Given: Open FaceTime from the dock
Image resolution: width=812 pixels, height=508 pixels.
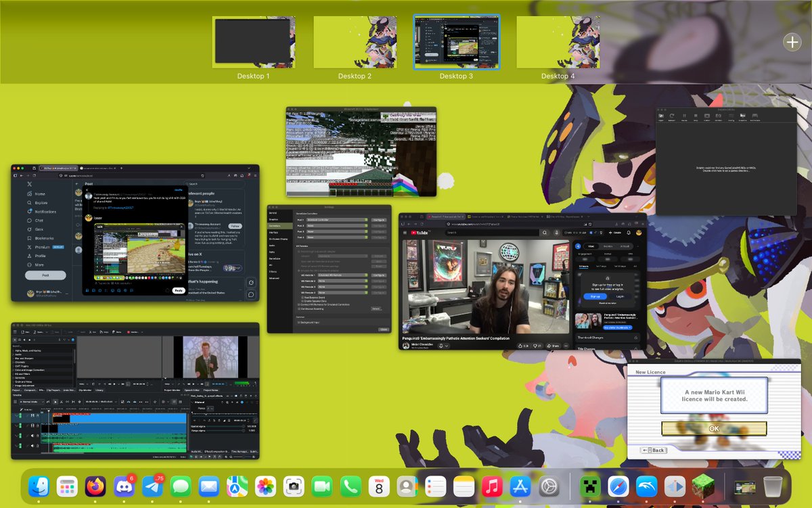Looking at the screenshot, I should [x=323, y=487].
